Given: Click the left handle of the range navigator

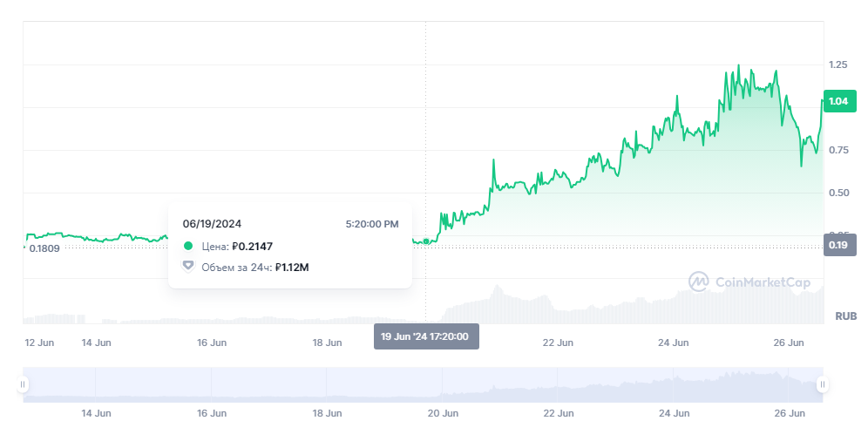Looking at the screenshot, I should 24,384.
